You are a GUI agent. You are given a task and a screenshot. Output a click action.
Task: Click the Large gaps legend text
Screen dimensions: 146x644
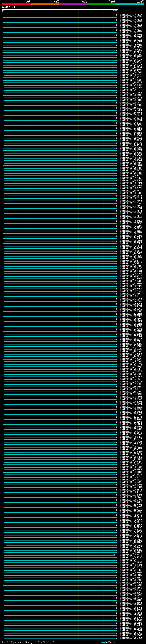[x=28, y=642]
